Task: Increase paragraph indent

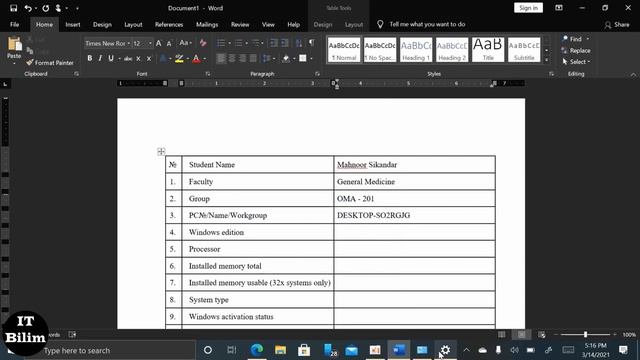Action: (x=284, y=43)
